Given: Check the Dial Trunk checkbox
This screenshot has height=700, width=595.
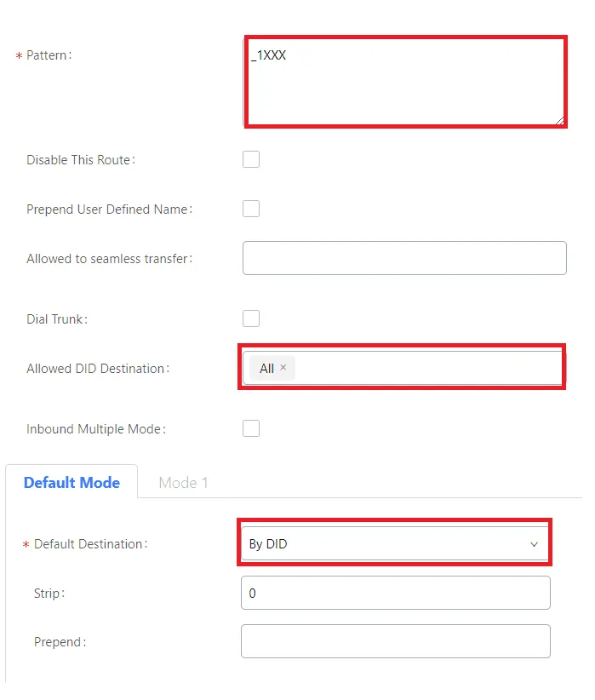Looking at the screenshot, I should (x=251, y=318).
